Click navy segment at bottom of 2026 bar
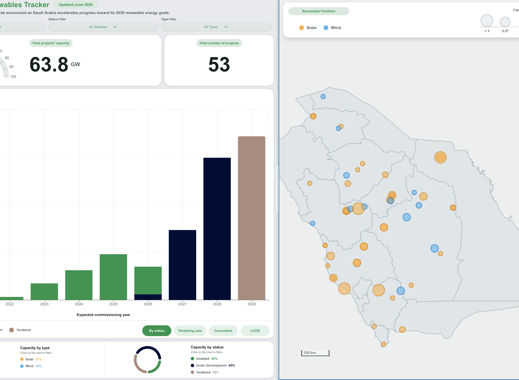Screen dimensions: 519x380 [148, 297]
